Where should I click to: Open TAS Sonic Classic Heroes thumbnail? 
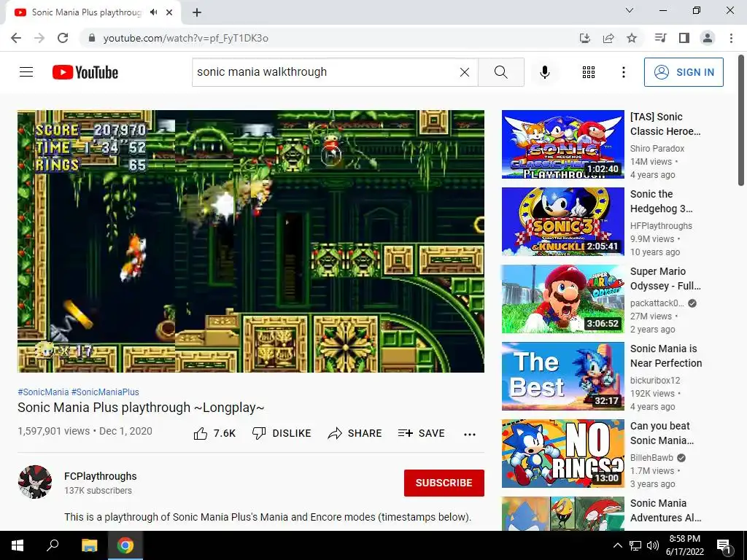pyautogui.click(x=563, y=144)
